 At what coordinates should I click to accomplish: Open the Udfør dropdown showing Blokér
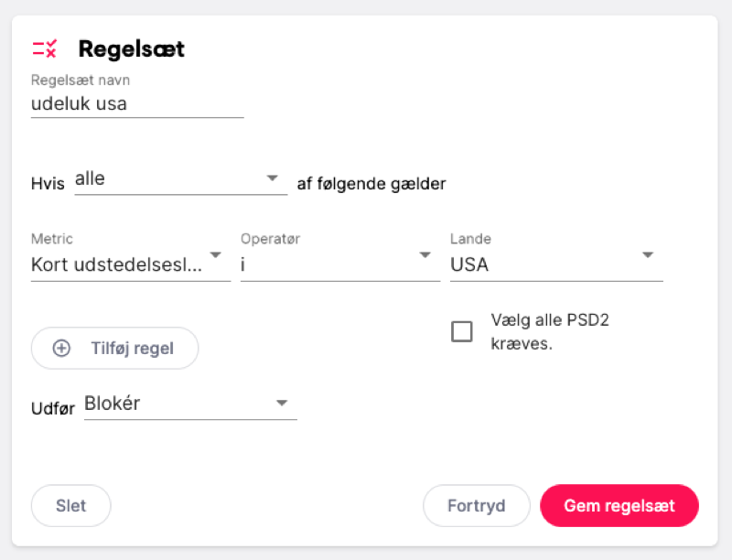[x=188, y=402]
